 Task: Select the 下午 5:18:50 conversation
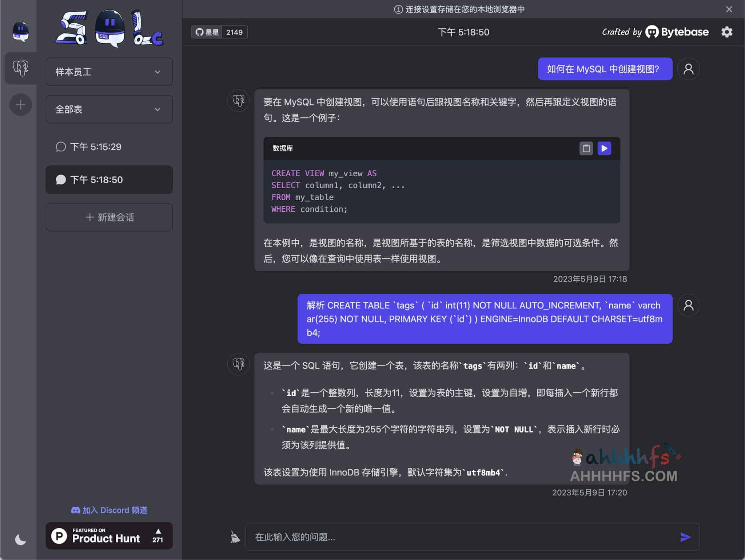point(109,180)
